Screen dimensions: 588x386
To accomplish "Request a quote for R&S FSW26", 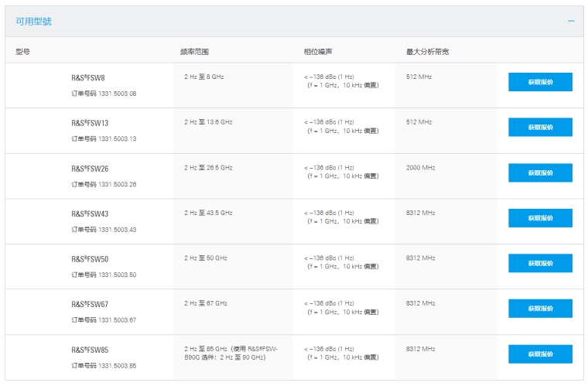I will pyautogui.click(x=540, y=173).
